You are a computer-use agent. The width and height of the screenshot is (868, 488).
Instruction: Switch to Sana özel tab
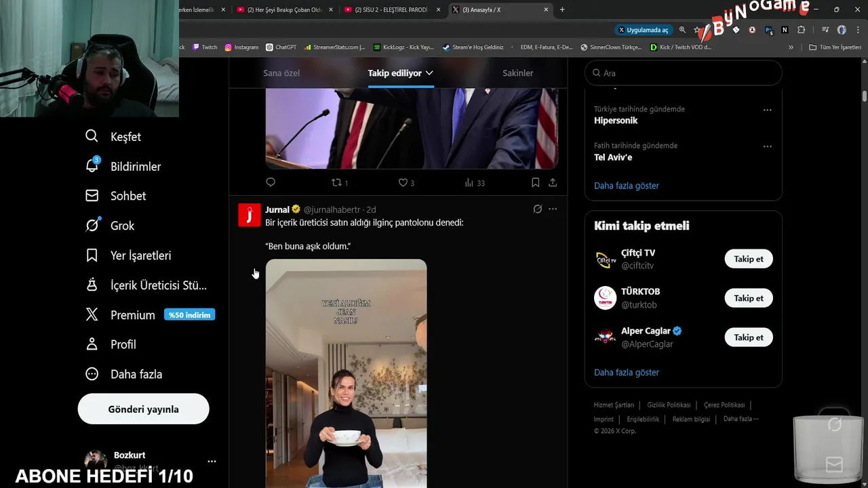281,73
